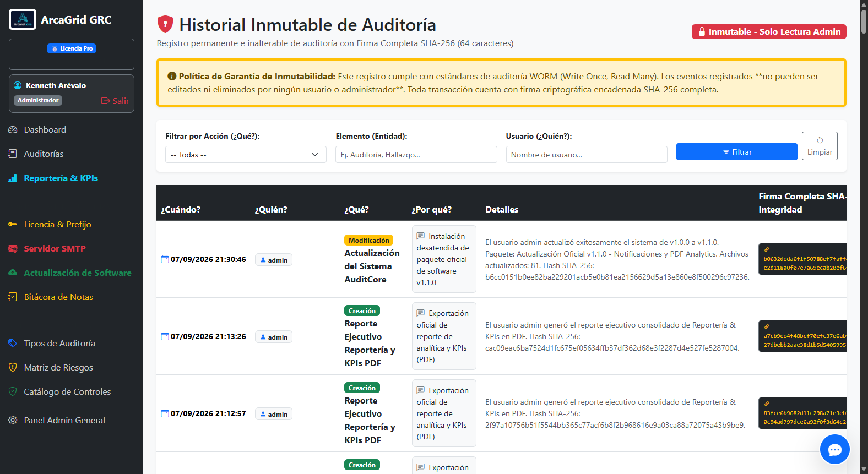868x474 pixels.
Task: Click the Tipos de Auditoría tag icon
Action: click(x=13, y=344)
